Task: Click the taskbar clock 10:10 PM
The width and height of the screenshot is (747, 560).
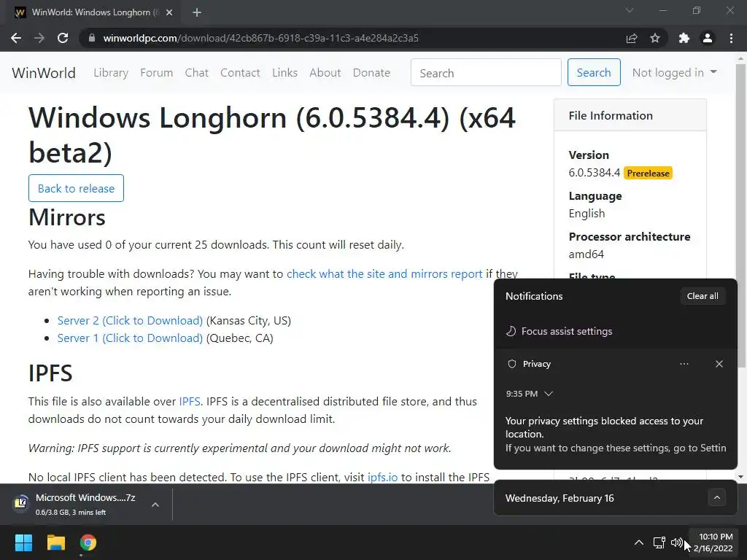Action: click(x=713, y=542)
